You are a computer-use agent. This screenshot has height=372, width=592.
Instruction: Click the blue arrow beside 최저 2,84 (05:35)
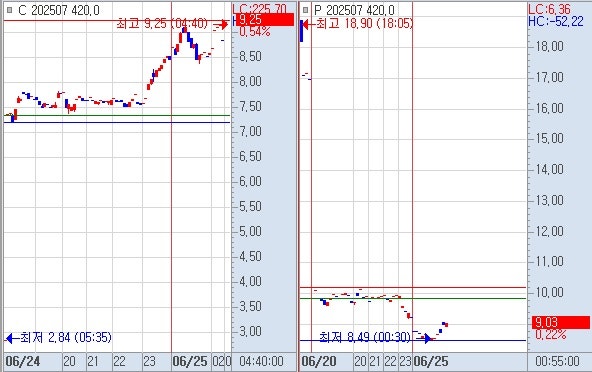[x=10, y=338]
